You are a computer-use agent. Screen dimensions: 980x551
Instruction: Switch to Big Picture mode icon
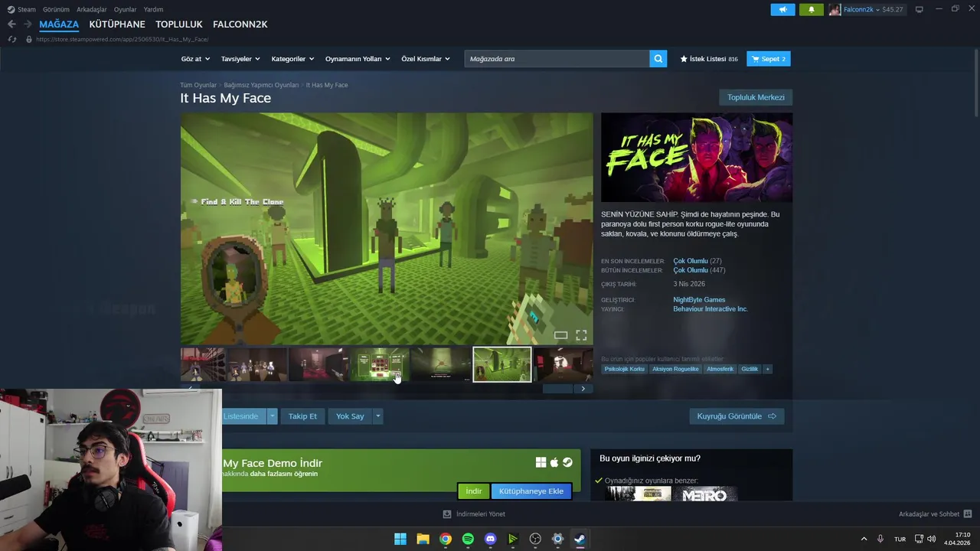920,10
